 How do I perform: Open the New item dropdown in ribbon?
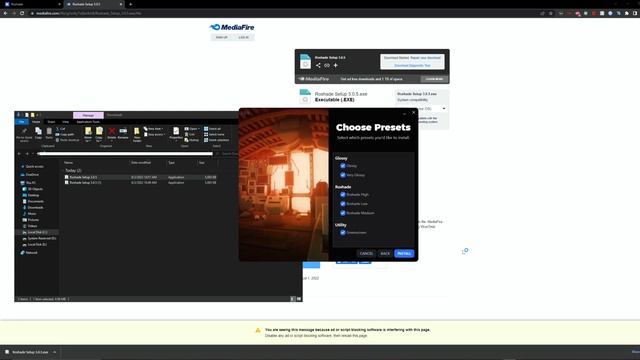pyautogui.click(x=154, y=129)
